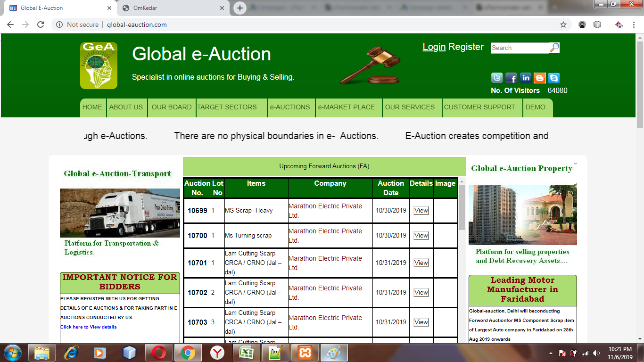Open Chrome from the taskbar

(188, 353)
